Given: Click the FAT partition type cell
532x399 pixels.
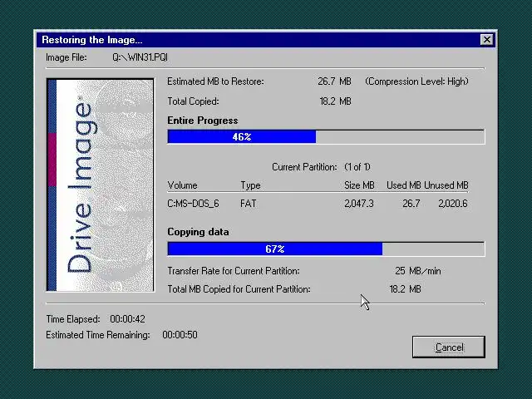Looking at the screenshot, I should coord(249,204).
